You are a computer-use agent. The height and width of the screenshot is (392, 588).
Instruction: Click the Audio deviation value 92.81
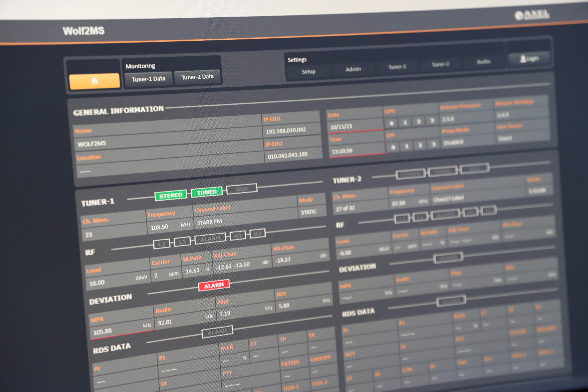[165, 322]
